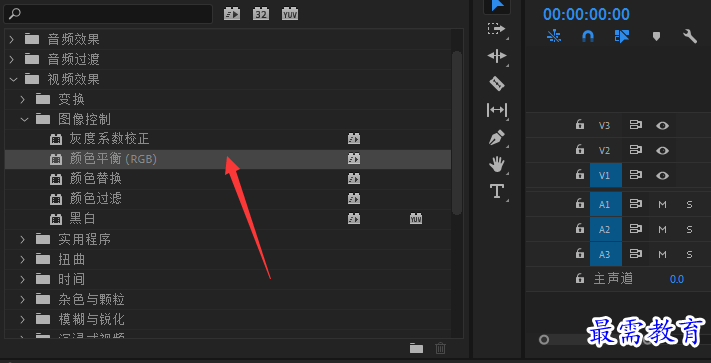Screen dimensions: 711x363
Task: Toggle V3 track output eye
Action: tap(662, 126)
